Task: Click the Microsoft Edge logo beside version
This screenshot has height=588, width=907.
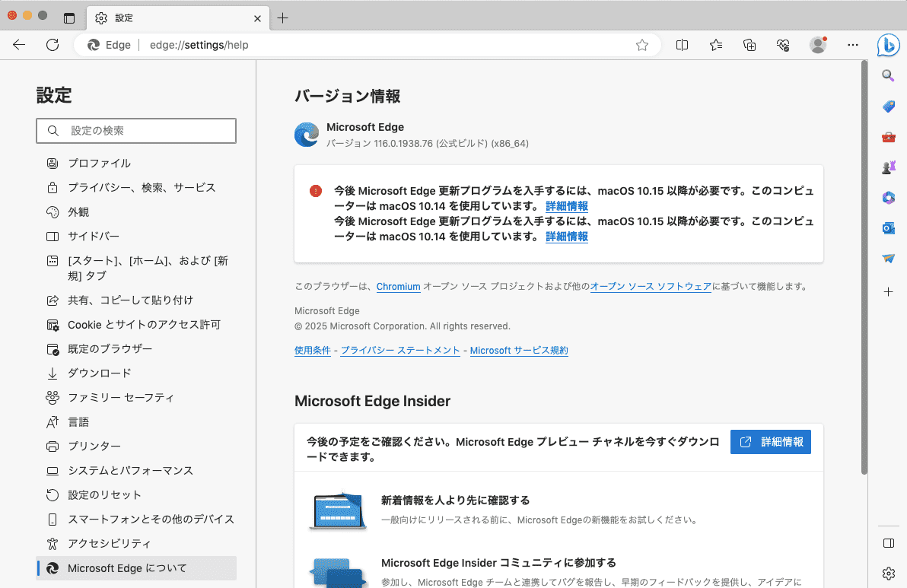Action: (x=307, y=135)
